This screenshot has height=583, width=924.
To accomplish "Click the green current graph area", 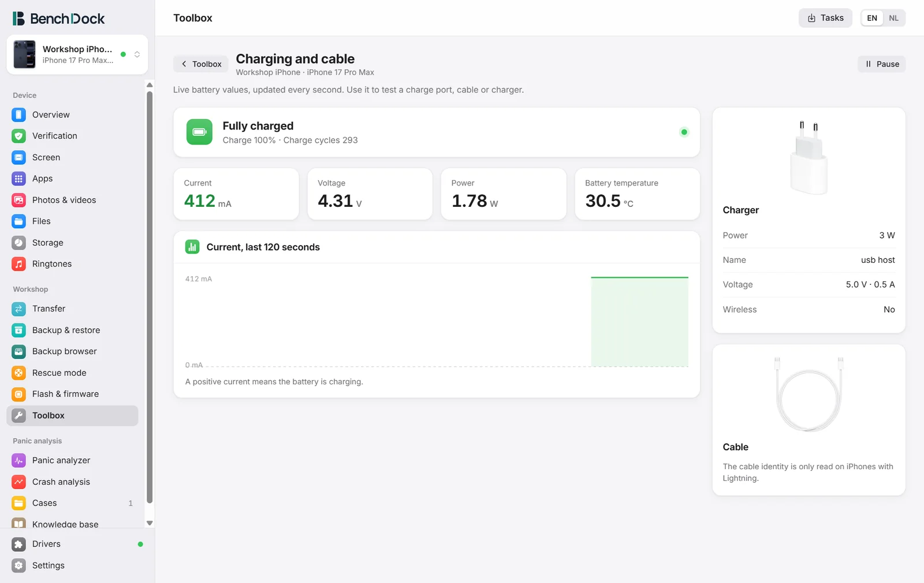I will tap(639, 322).
